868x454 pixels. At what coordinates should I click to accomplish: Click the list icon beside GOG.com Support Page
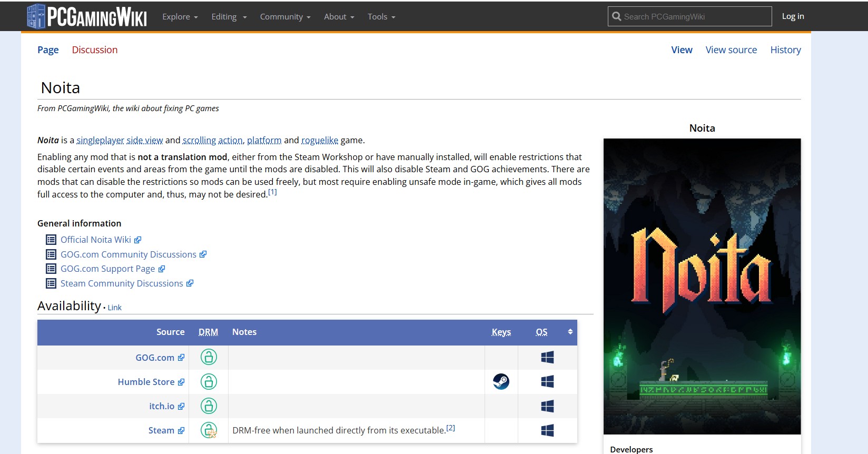click(51, 269)
